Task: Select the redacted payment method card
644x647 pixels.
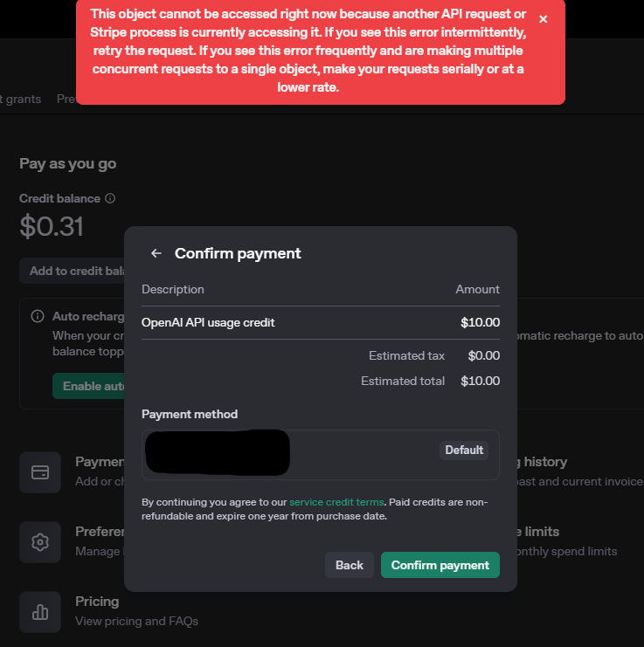Action: 218,453
